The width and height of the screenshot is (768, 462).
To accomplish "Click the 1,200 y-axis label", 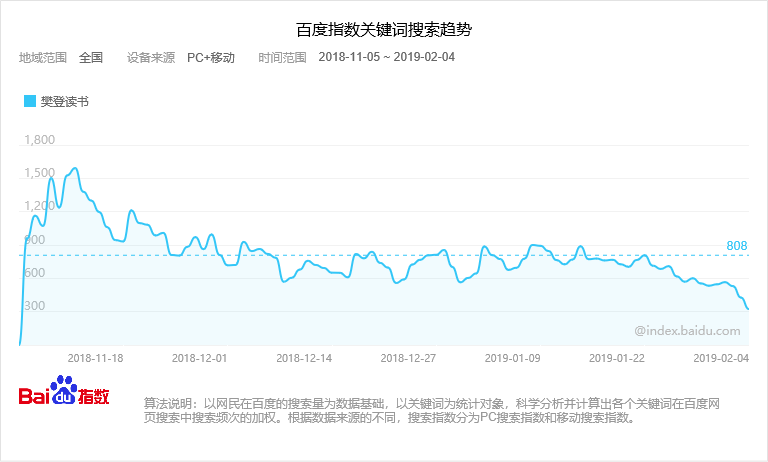I will point(40,206).
